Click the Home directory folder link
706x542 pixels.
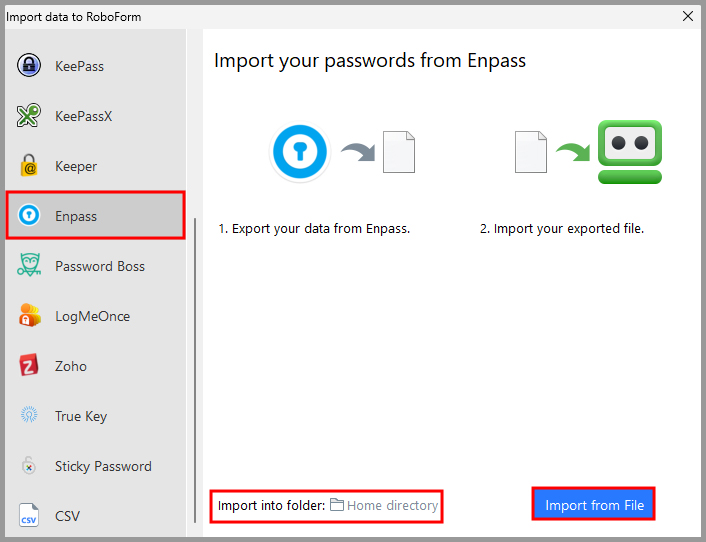[392, 505]
